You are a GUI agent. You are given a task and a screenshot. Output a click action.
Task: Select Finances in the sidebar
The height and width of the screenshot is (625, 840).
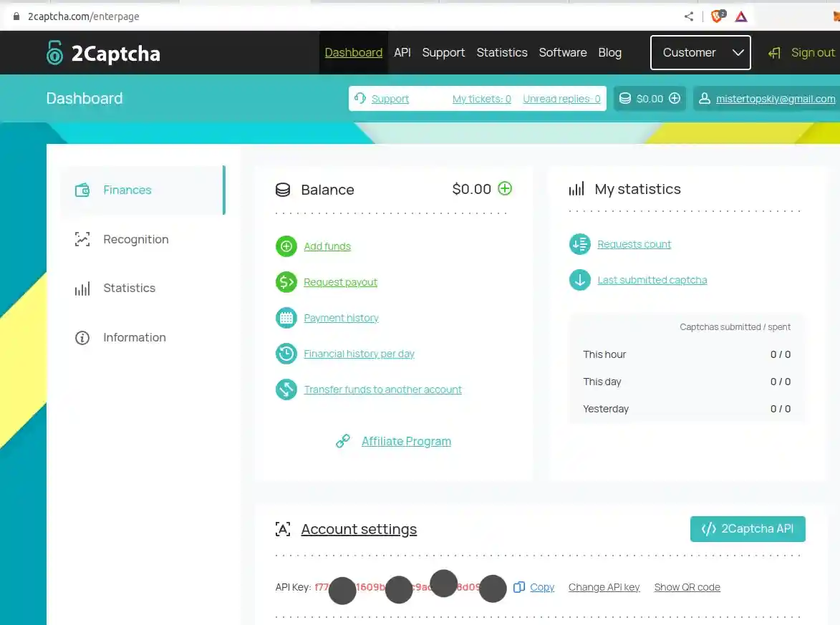coord(127,190)
